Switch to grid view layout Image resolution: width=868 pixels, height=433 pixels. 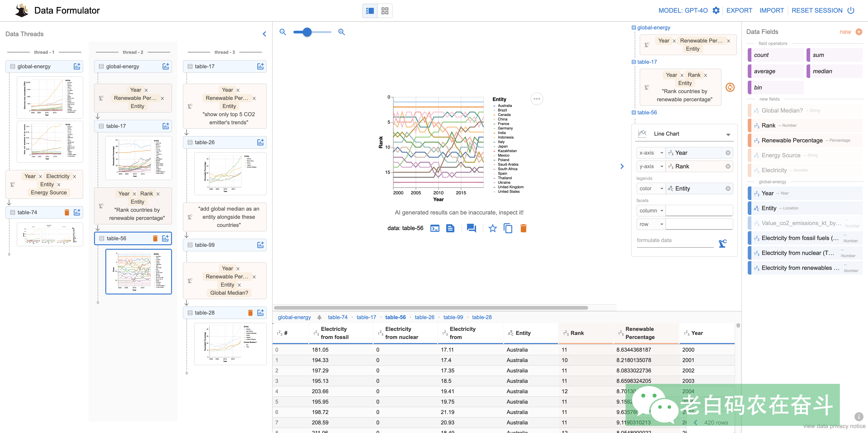coord(385,11)
